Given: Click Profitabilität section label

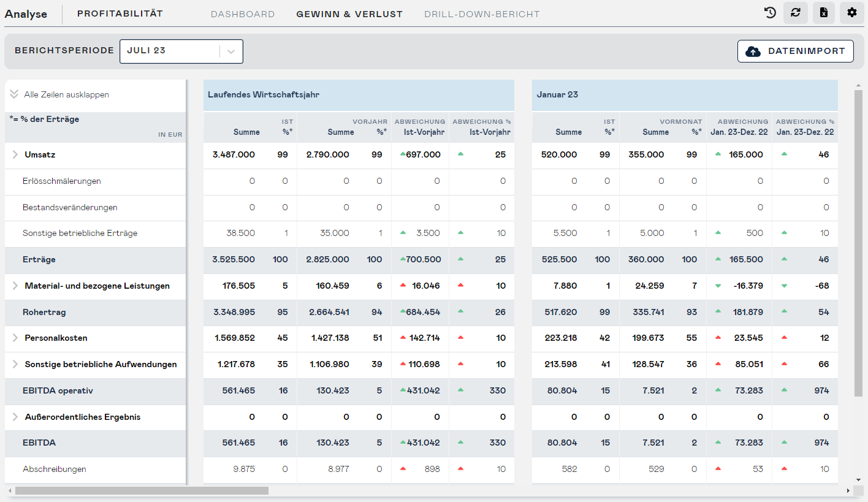Looking at the screenshot, I should pyautogui.click(x=120, y=13).
